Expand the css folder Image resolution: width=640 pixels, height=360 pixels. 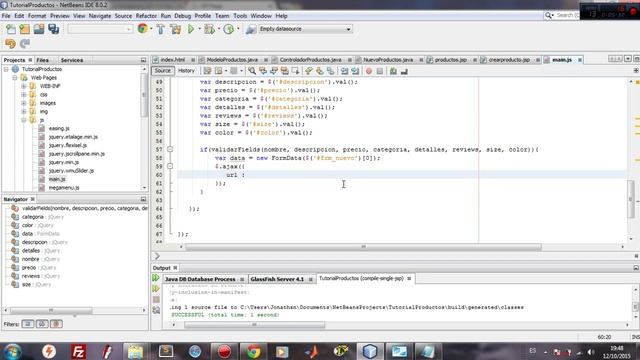[24, 94]
